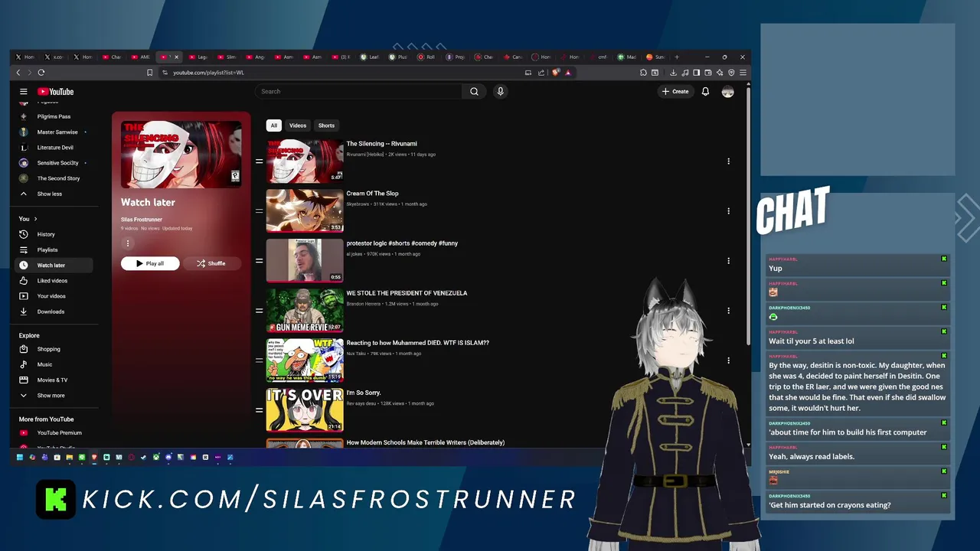Select the All filter chip
Screen dimensions: 980x551
tap(273, 126)
